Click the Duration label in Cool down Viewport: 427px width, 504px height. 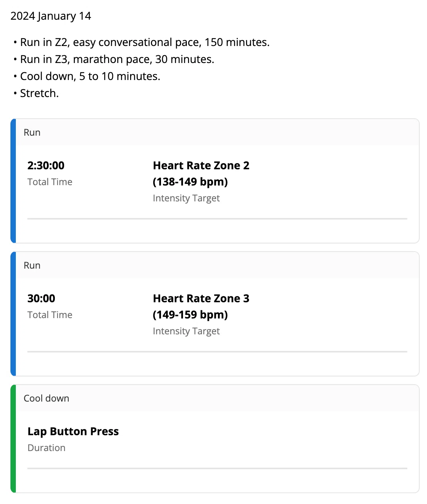(46, 448)
